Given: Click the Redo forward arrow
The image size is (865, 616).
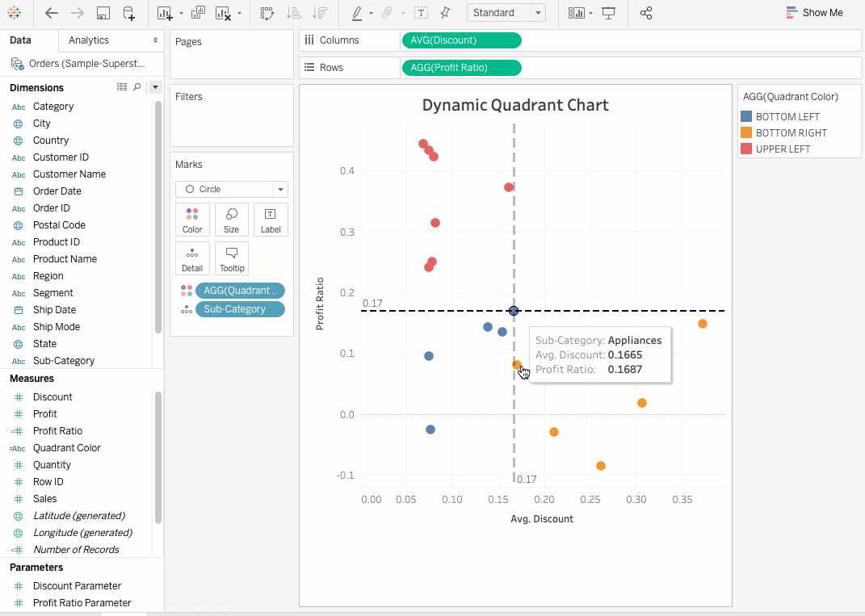Looking at the screenshot, I should 78,13.
